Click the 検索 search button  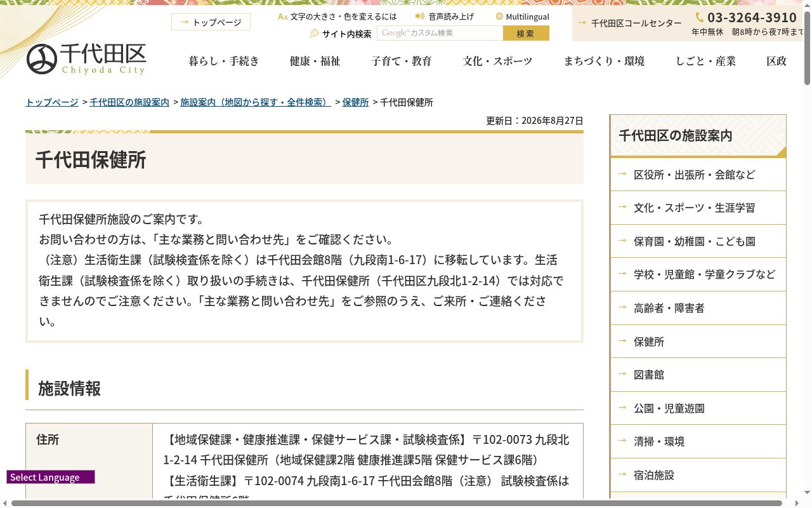click(526, 33)
